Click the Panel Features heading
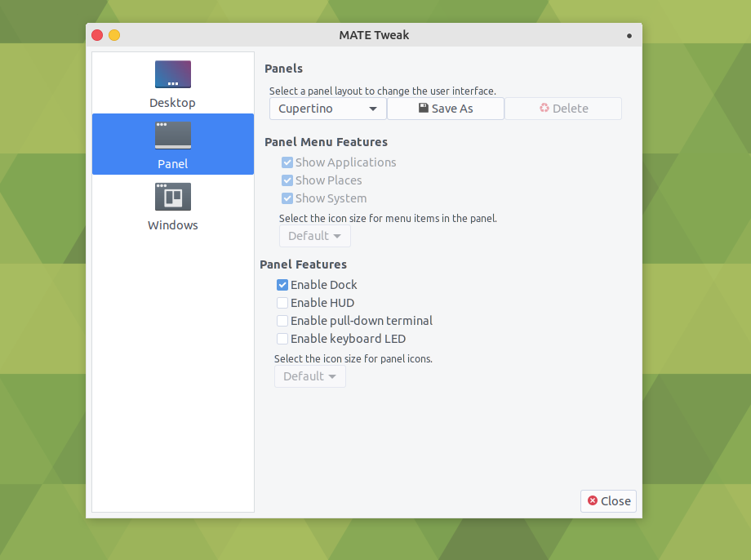The height and width of the screenshot is (560, 751). pyautogui.click(x=303, y=264)
